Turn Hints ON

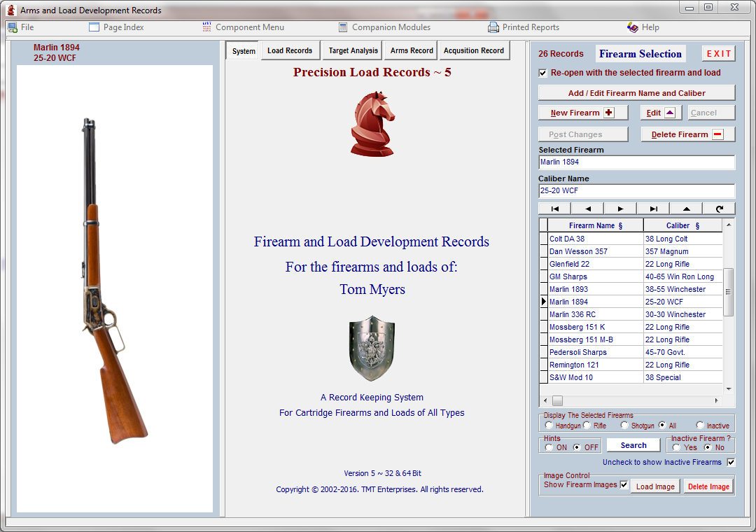[549, 447]
